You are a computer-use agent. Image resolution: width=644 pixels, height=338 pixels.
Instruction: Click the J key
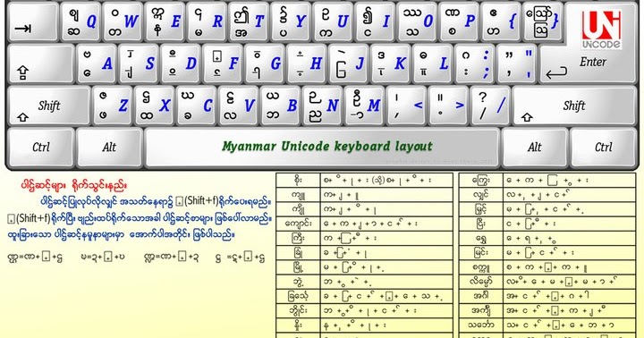[349, 64]
